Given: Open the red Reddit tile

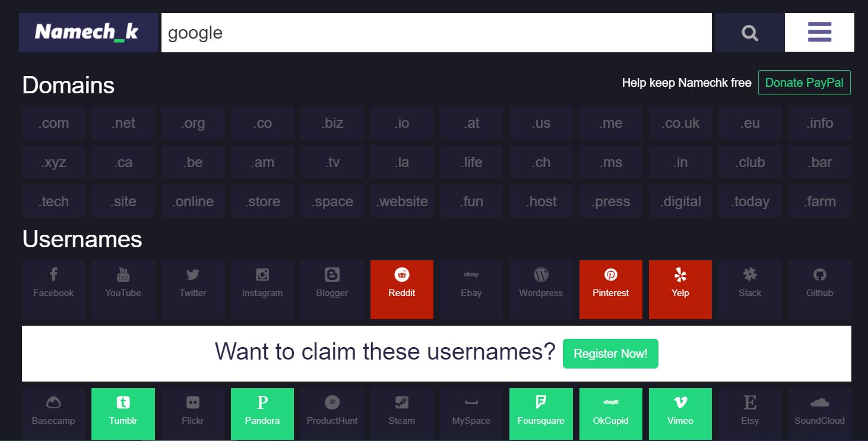Looking at the screenshot, I should (x=402, y=289).
